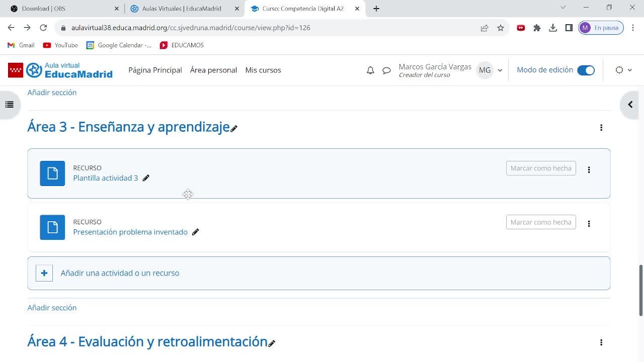Edit Presentación problema inventado name pencil
The image size is (644, 362).
(x=196, y=232)
